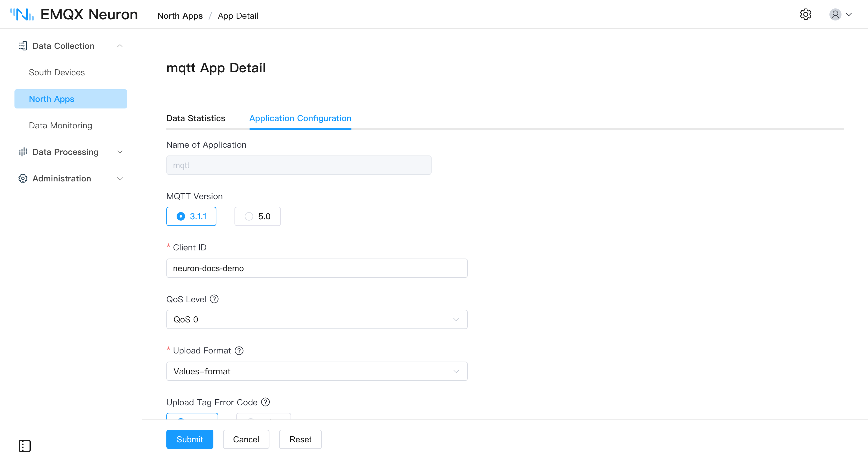Click the Cancel button

pyautogui.click(x=246, y=439)
